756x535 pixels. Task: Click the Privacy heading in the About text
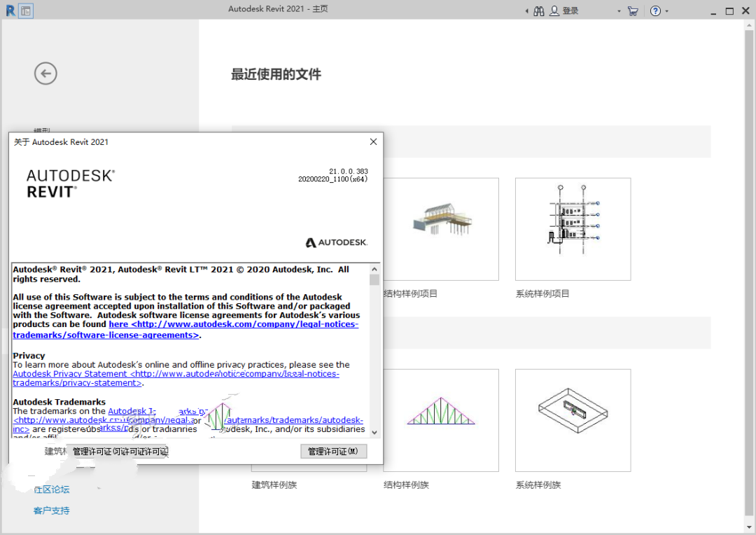point(29,356)
